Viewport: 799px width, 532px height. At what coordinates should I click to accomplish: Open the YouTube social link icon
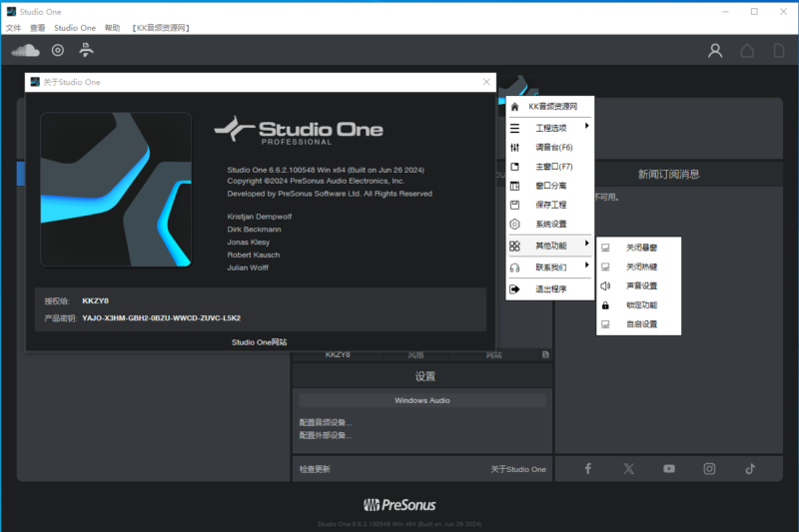(x=669, y=469)
